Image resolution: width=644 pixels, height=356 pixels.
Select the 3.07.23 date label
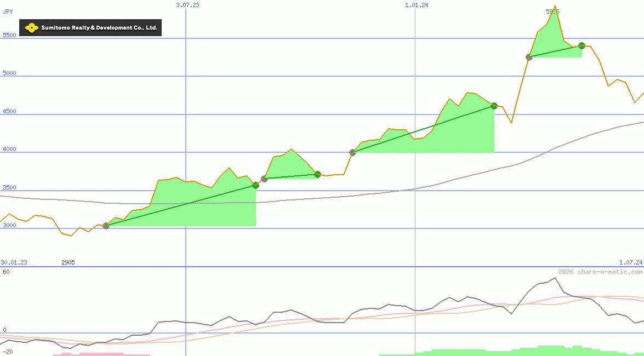187,5
